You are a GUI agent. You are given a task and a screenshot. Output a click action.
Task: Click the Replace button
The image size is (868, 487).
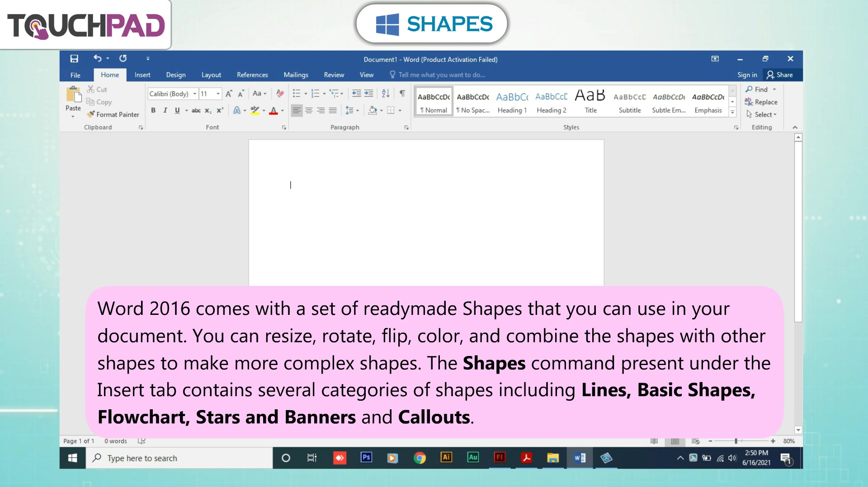[761, 102]
